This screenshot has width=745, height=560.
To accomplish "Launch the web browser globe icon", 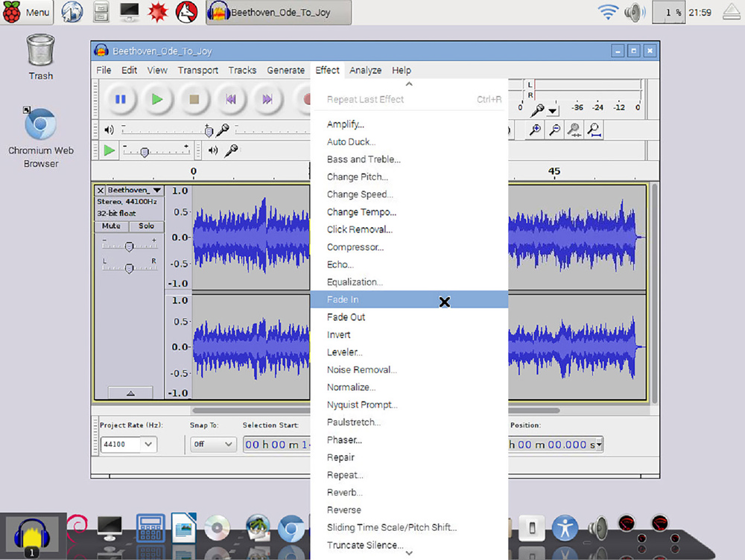I will click(x=72, y=13).
